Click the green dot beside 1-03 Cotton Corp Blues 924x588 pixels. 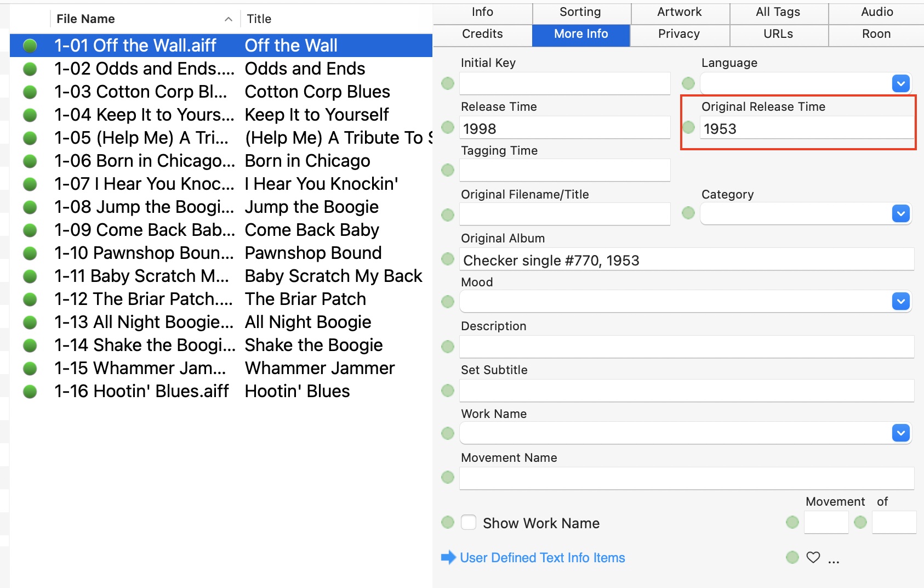[30, 92]
